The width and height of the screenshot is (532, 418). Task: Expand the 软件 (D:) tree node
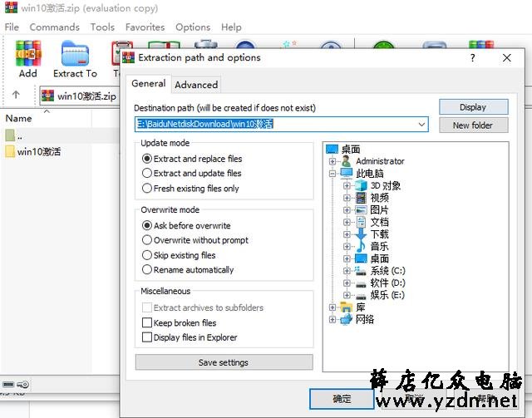347,283
